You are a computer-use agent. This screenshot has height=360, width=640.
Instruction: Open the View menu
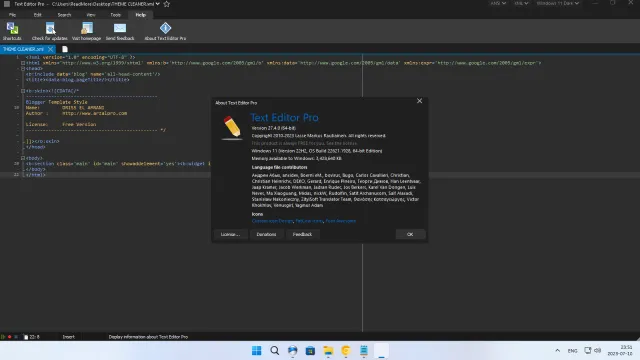91,15
